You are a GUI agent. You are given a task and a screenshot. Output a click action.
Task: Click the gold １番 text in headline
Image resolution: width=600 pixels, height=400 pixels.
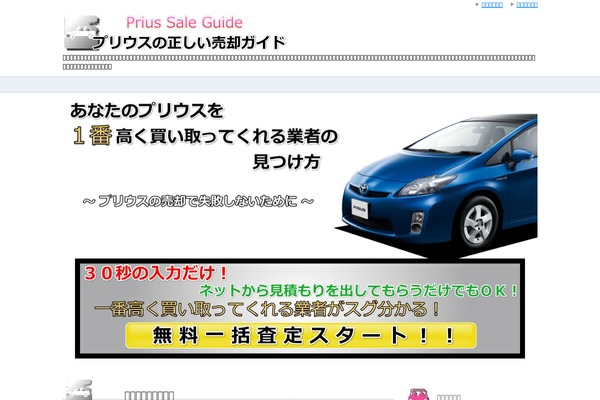point(92,135)
